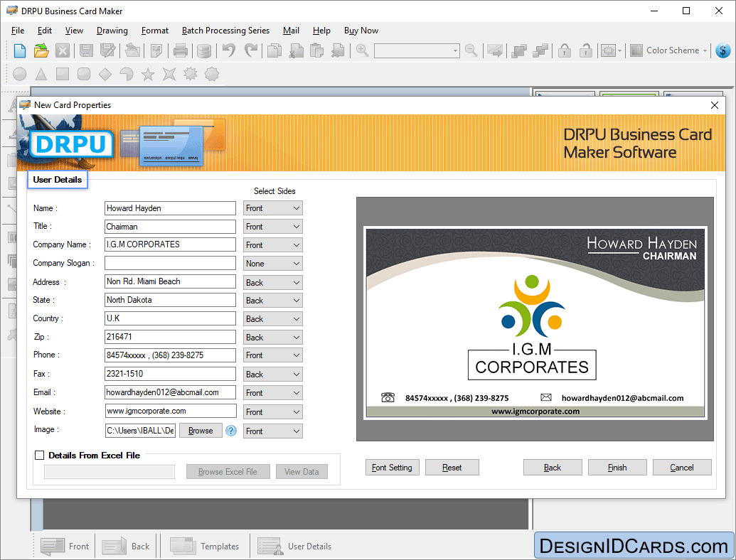Click the blue dollar Buy icon

[x=723, y=50]
